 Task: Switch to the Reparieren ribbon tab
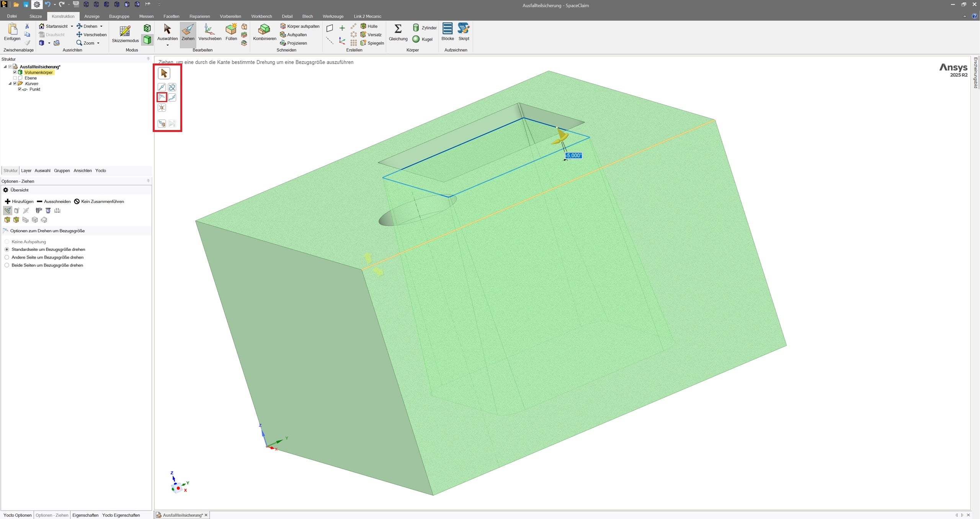click(199, 16)
